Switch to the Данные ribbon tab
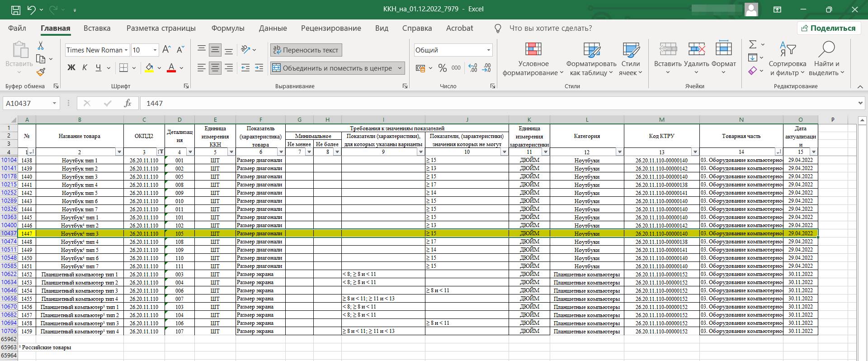This screenshot has width=868, height=361. 273,28
